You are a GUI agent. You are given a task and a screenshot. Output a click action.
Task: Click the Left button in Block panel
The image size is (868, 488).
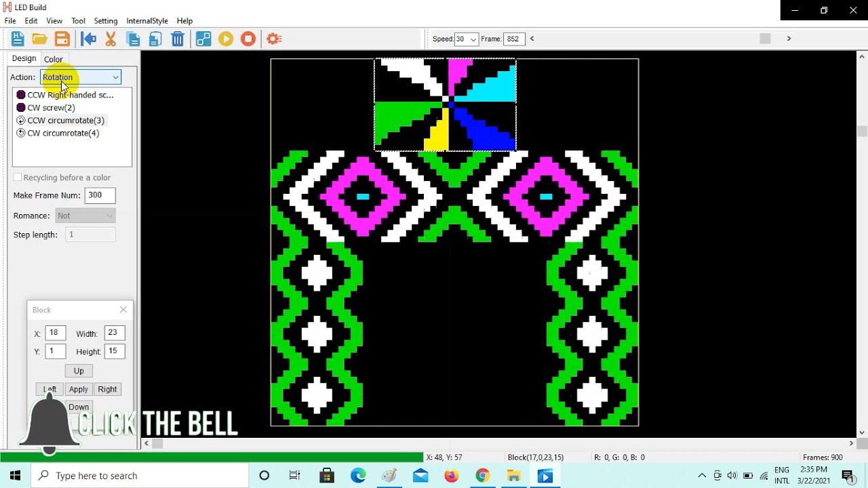pos(50,389)
